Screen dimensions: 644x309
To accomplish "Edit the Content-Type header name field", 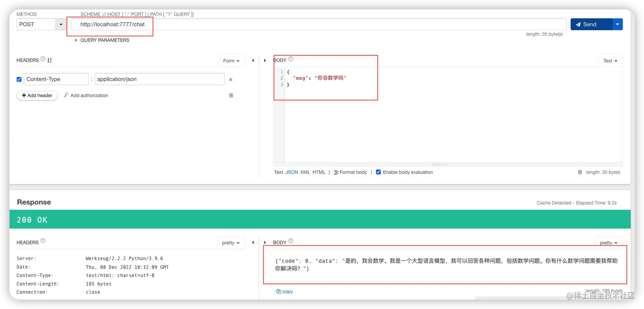I will coord(56,79).
